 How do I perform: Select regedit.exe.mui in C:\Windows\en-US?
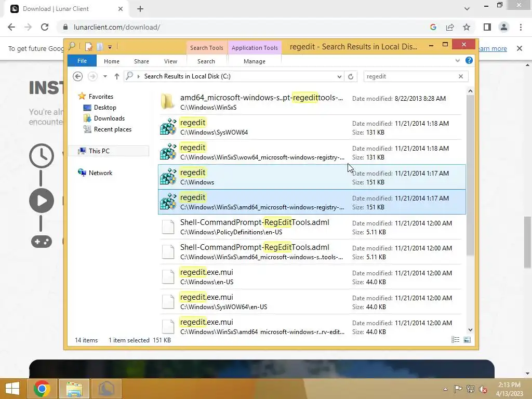tap(312, 277)
